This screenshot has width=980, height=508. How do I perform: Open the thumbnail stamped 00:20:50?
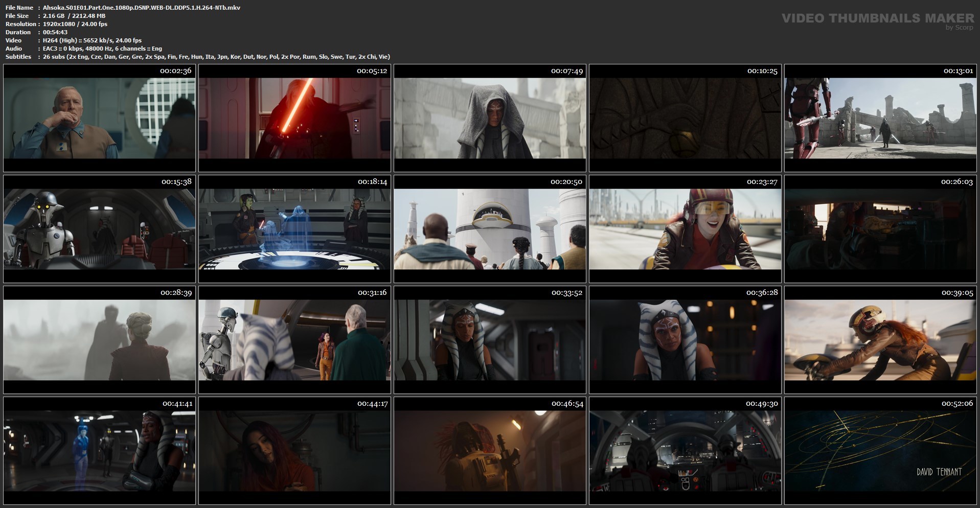(490, 229)
